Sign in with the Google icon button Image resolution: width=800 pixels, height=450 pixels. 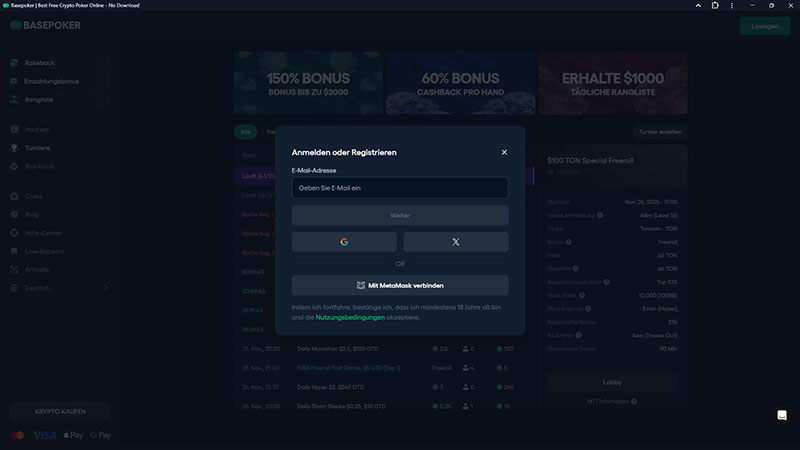(344, 242)
